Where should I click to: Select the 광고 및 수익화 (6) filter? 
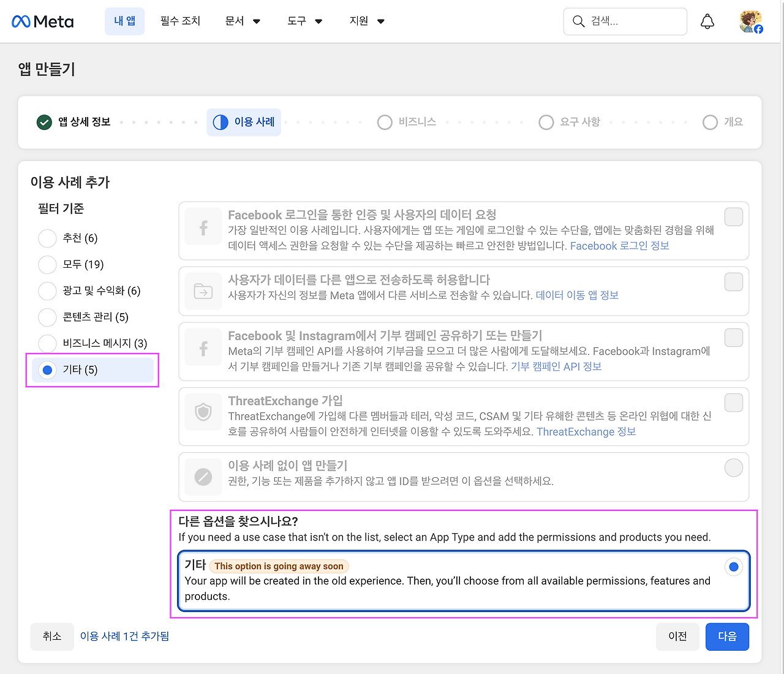[47, 291]
